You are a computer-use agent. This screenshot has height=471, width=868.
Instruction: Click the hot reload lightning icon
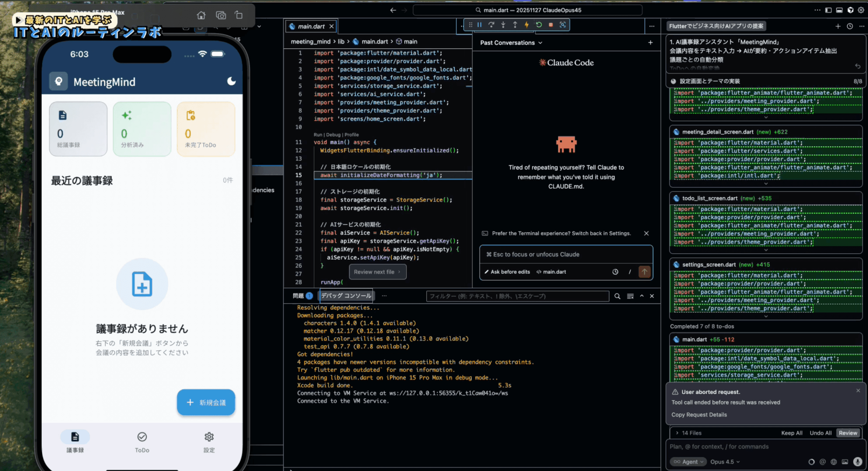click(x=527, y=25)
